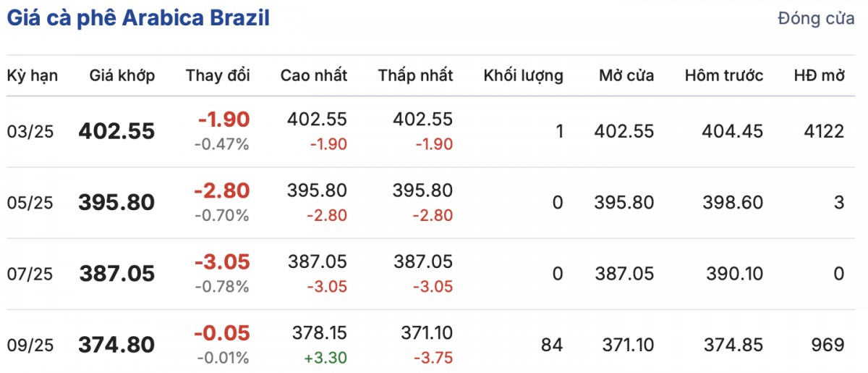868x373 pixels.
Task: Select the 09/25 contract row label
Action: (x=30, y=345)
